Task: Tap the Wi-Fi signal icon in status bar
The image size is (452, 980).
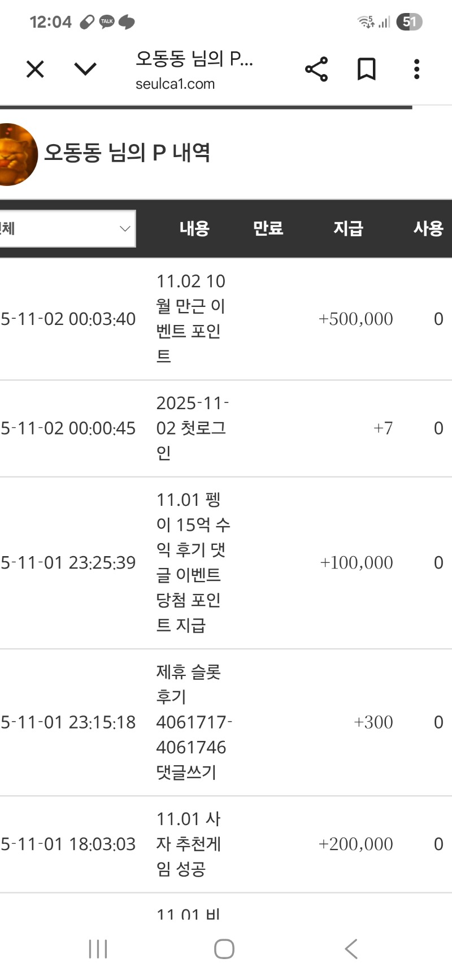Action: pyautogui.click(x=365, y=21)
